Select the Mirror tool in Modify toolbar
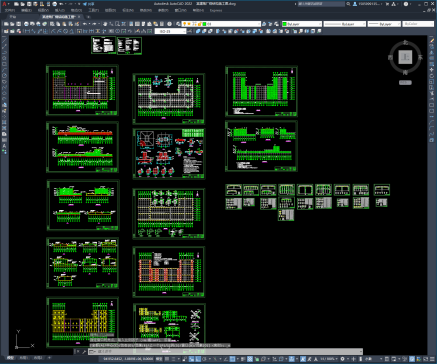This screenshot has height=364, width=437. tap(432, 52)
